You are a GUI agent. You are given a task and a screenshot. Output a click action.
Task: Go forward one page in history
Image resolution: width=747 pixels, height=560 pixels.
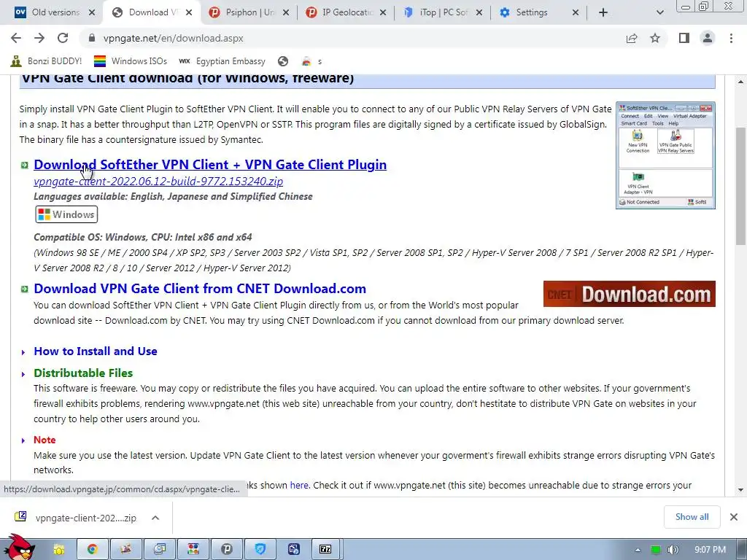click(x=39, y=38)
